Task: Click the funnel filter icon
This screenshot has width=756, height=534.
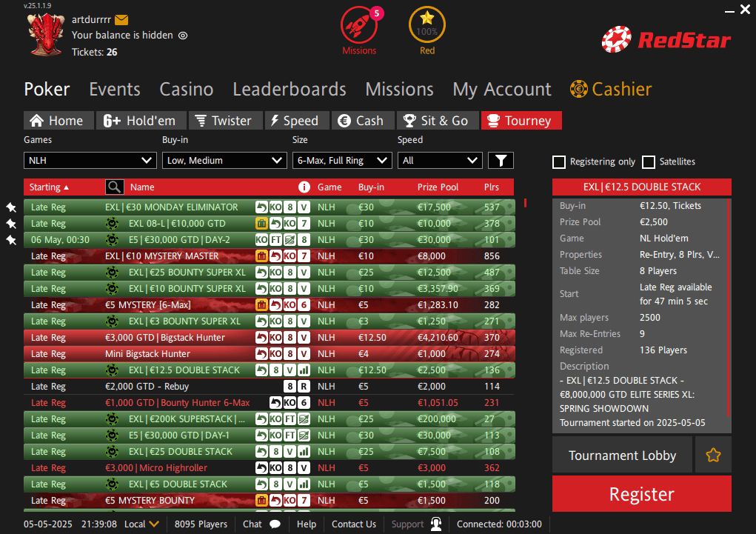Action: point(501,160)
